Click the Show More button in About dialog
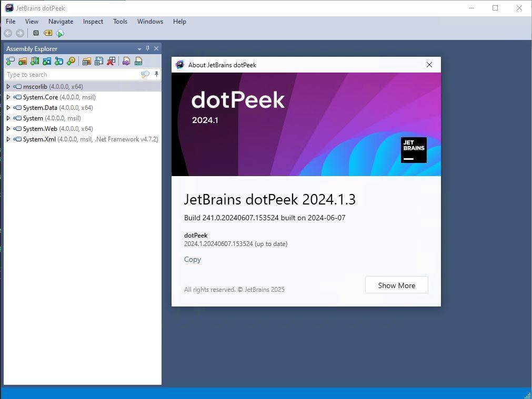The width and height of the screenshot is (532, 399). click(x=397, y=285)
